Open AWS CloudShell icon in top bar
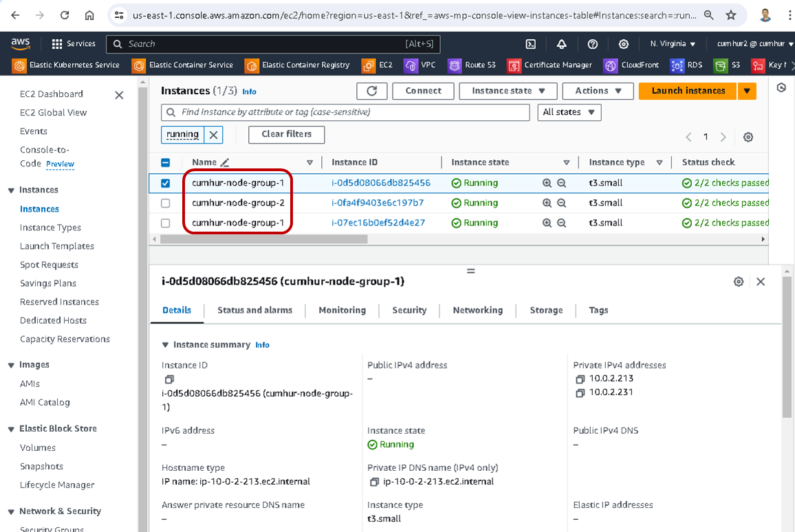Viewport: 795px width, 532px height. tap(531, 44)
